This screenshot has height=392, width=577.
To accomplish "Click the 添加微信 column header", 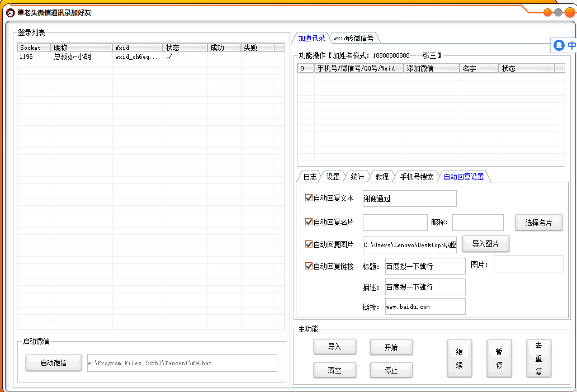I will [x=432, y=68].
